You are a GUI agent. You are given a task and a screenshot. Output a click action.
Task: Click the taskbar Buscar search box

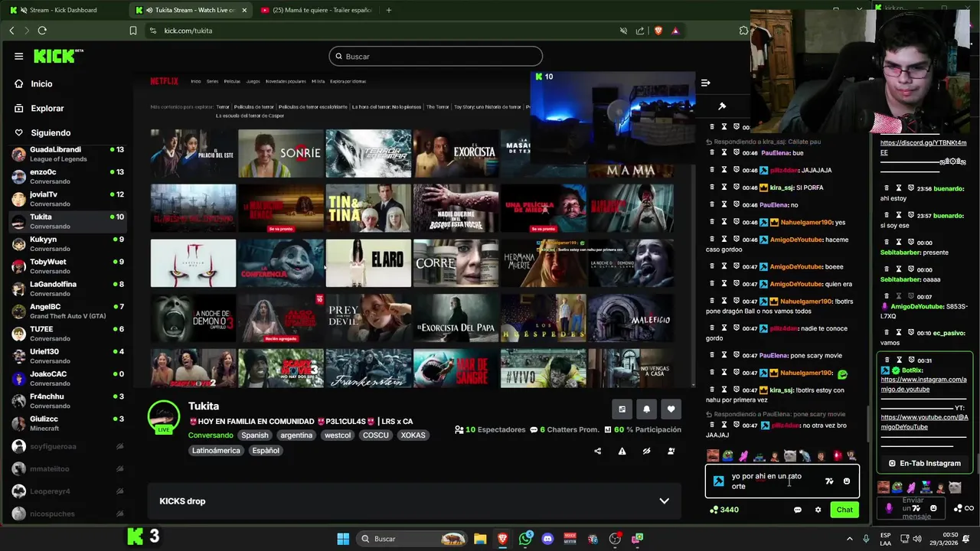(x=413, y=539)
